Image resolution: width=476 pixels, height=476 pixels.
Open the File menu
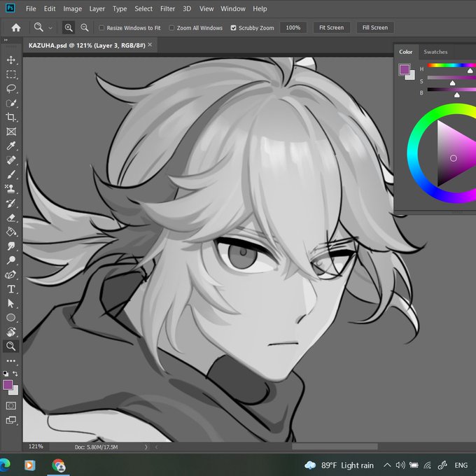(x=31, y=9)
